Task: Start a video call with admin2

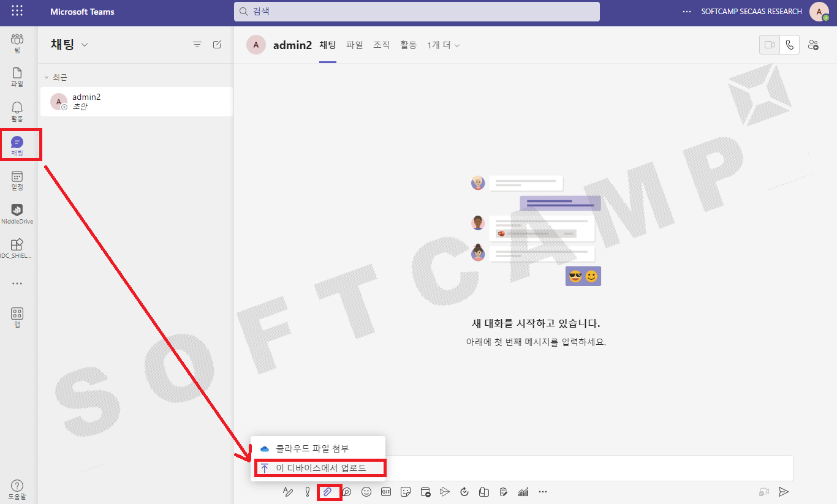Action: point(770,45)
